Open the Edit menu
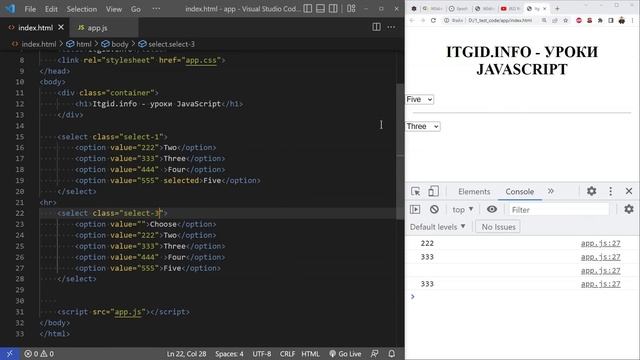Image resolution: width=640 pixels, height=360 pixels. 51,9
